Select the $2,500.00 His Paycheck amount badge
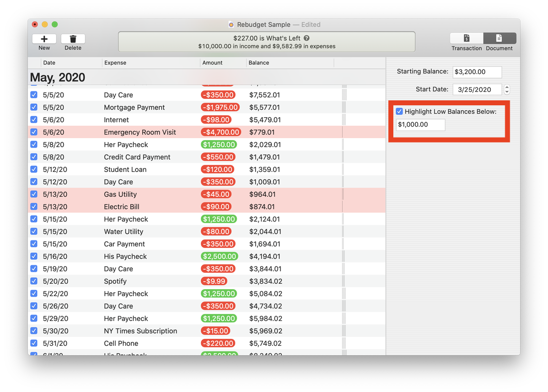The height and width of the screenshot is (392, 548). click(219, 256)
